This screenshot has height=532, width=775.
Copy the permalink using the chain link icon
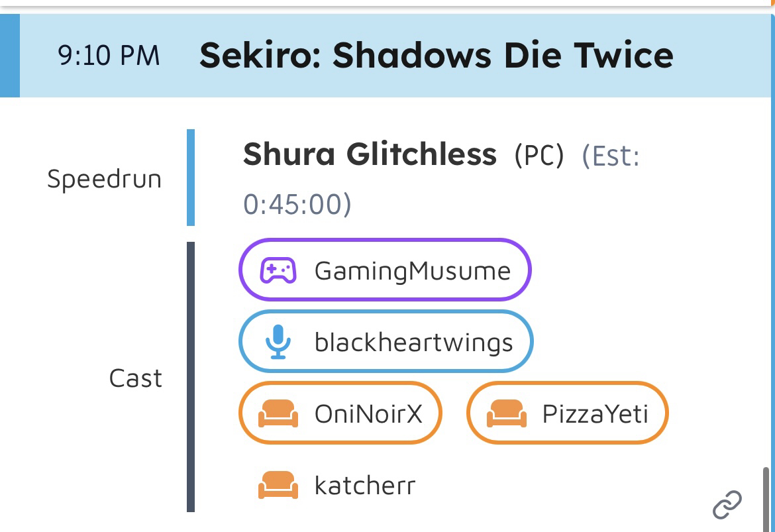(727, 505)
